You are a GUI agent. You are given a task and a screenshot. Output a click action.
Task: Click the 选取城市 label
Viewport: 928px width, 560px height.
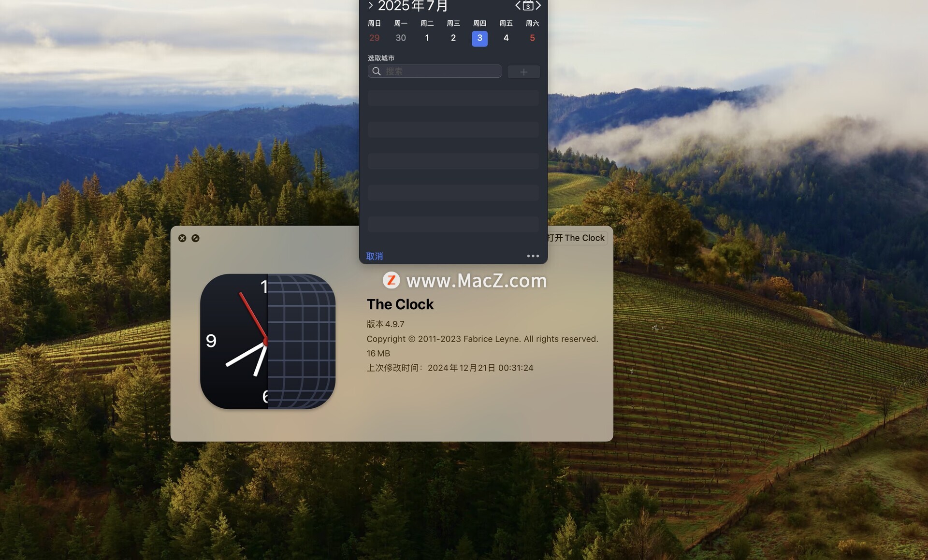point(381,58)
